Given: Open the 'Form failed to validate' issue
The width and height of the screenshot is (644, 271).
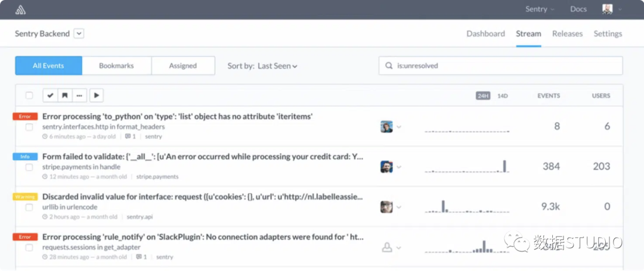Looking at the screenshot, I should 203,157.
